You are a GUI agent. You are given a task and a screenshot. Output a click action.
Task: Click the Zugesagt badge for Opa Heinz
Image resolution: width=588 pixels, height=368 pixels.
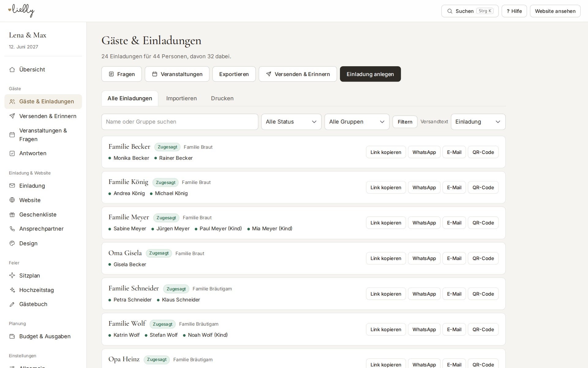coord(156,359)
